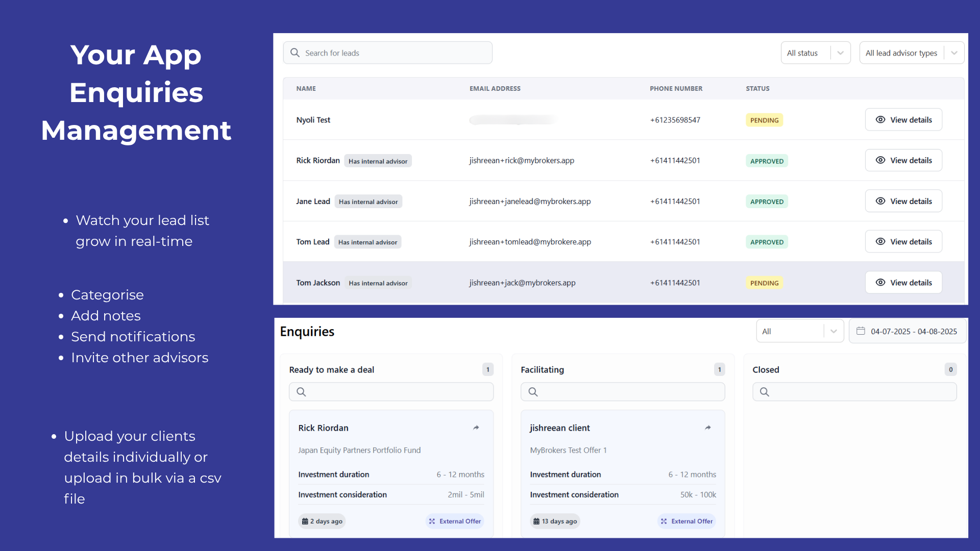Click the PENDING status badge for Nyoli Test
The image size is (980, 551).
click(x=764, y=120)
